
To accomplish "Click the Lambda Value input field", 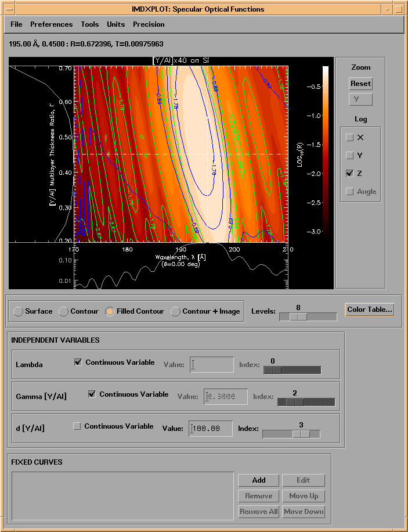I will pos(212,365).
